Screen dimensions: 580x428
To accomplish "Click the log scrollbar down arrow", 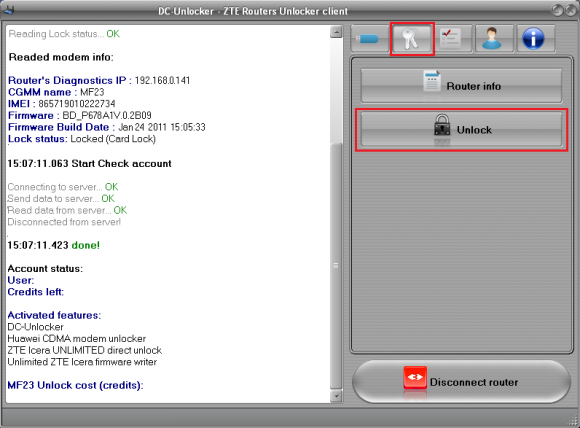I will (x=336, y=396).
